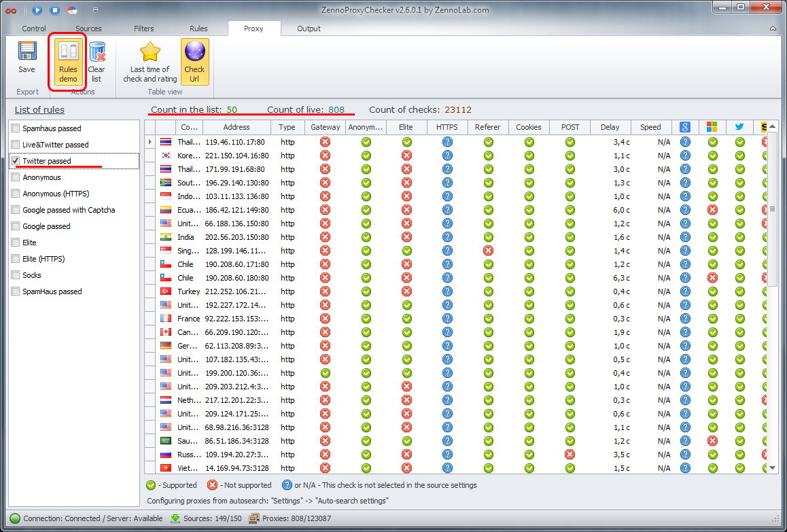Check Google passed with Captcha rule
Viewport: 787px width, 532px height.
16,210
